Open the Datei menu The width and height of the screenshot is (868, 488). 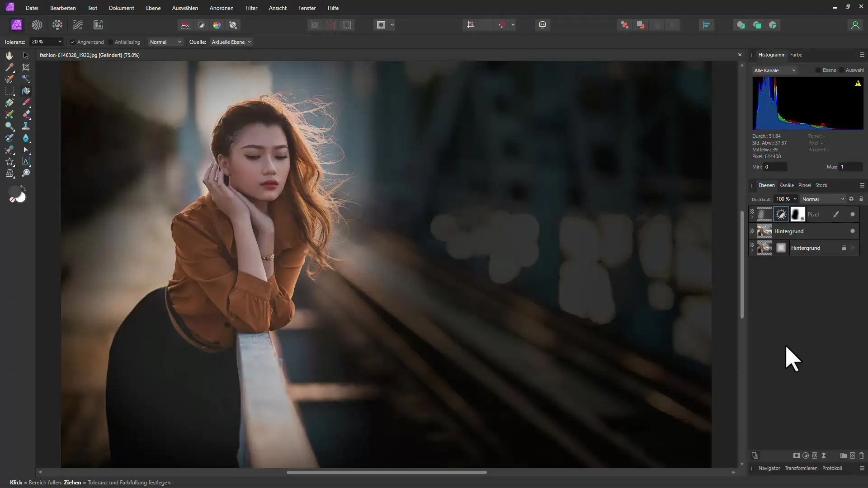pyautogui.click(x=32, y=8)
